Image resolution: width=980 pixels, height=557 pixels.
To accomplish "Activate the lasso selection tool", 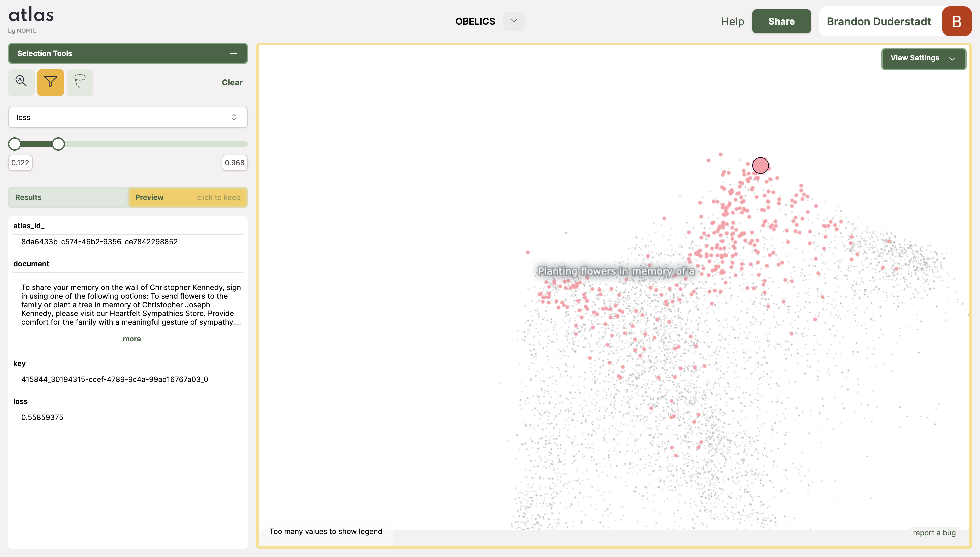I will (x=80, y=82).
